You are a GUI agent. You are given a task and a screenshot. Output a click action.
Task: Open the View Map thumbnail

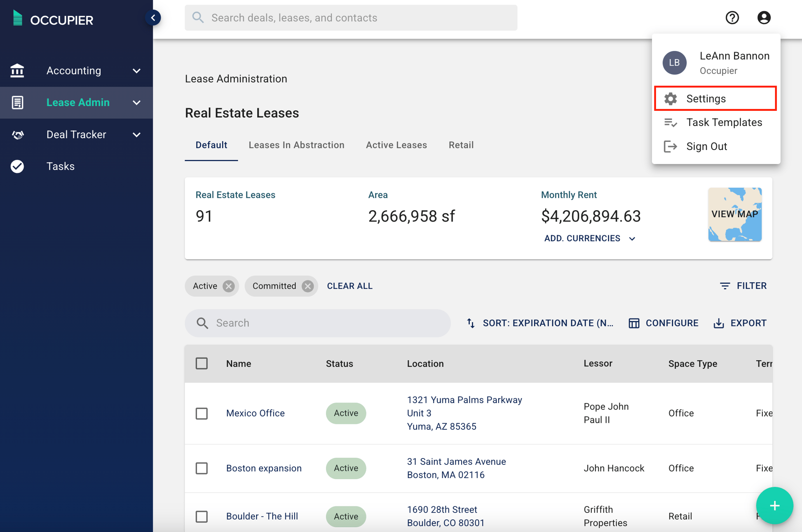734,214
